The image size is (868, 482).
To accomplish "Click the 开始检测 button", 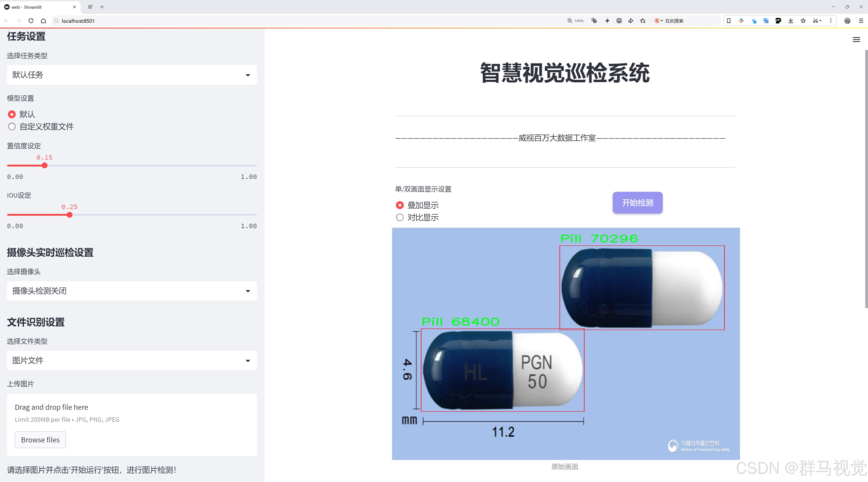I will 637,203.
